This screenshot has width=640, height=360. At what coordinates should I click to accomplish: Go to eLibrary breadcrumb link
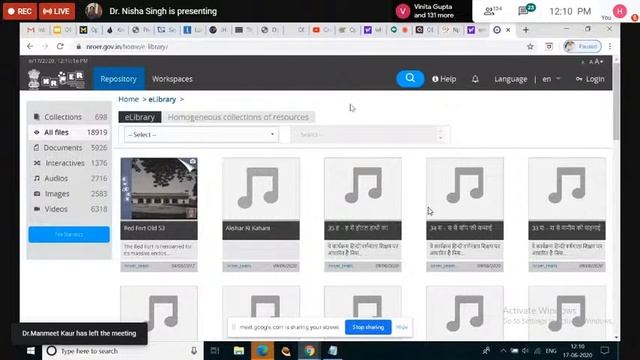click(x=162, y=99)
